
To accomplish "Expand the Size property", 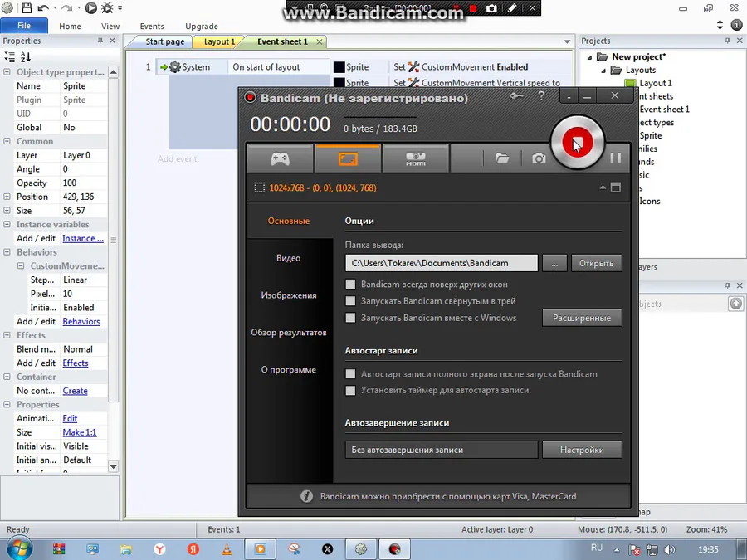I will pyautogui.click(x=7, y=210).
